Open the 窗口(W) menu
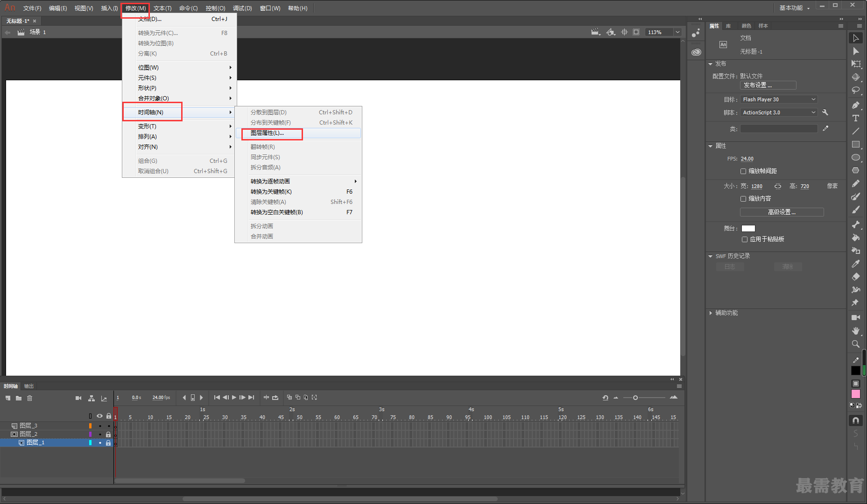 coord(270,8)
